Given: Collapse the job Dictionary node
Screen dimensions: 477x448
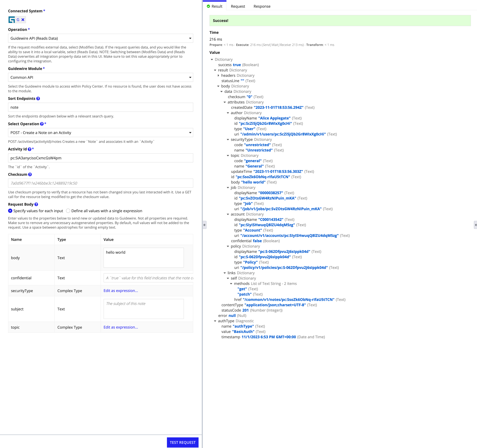Looking at the screenshot, I should tap(228, 188).
